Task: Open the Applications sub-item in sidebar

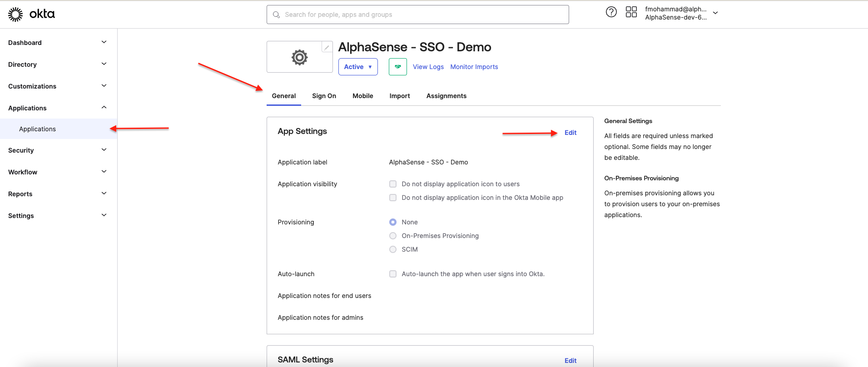Action: tap(58, 129)
